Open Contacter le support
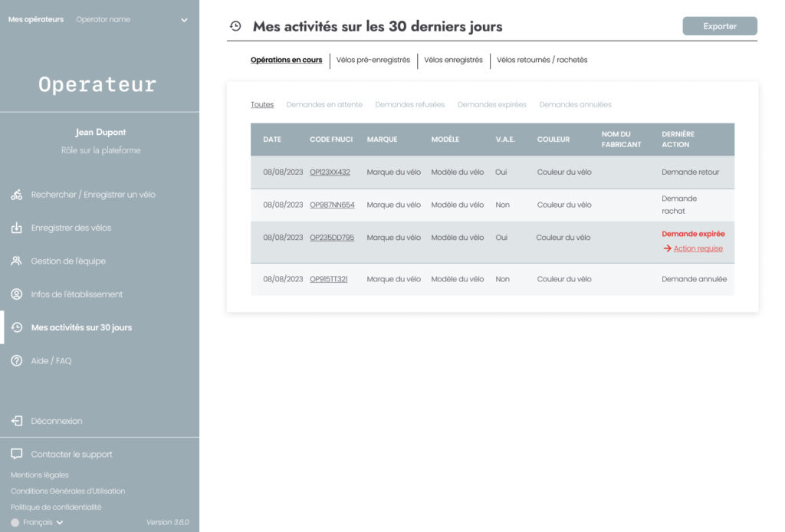Viewport: 785px width, 532px height. click(x=71, y=454)
